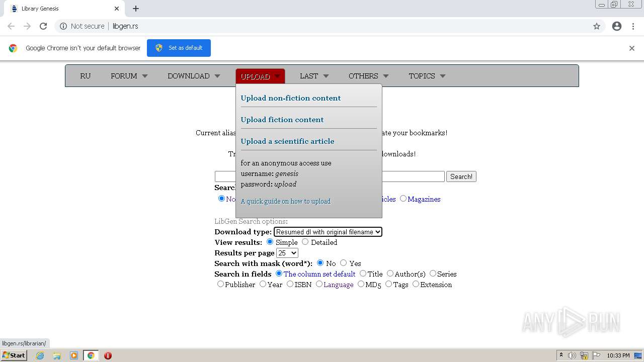This screenshot has height=362, width=644.
Task: Open the Download type dropdown
Action: (328, 232)
